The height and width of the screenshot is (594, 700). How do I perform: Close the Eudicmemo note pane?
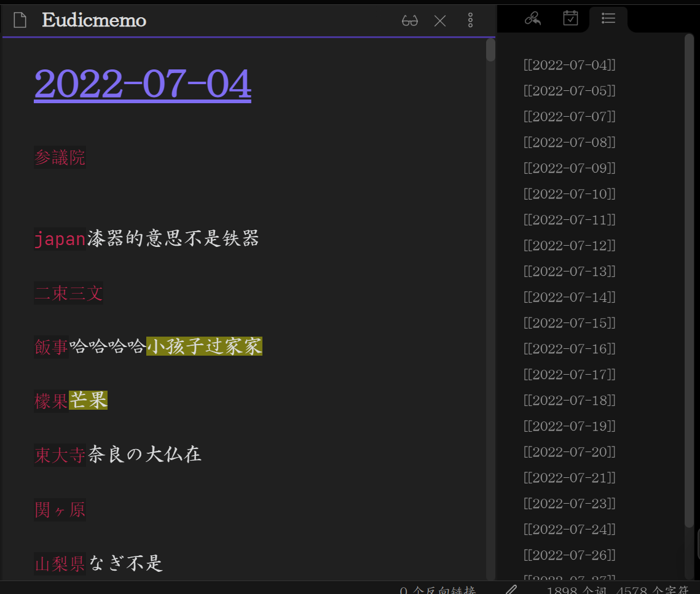440,21
